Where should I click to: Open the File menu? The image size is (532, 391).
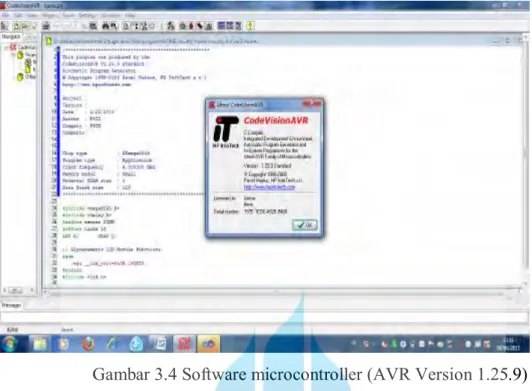point(5,16)
